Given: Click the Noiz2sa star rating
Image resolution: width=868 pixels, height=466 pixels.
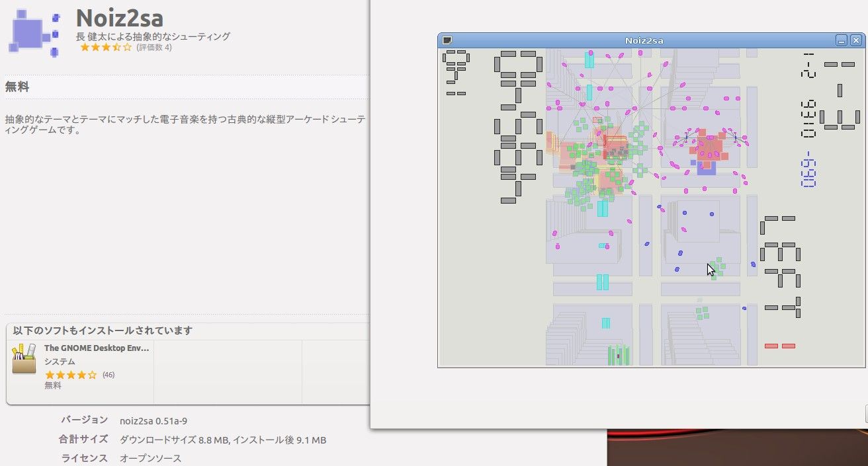Looking at the screenshot, I should (106, 48).
